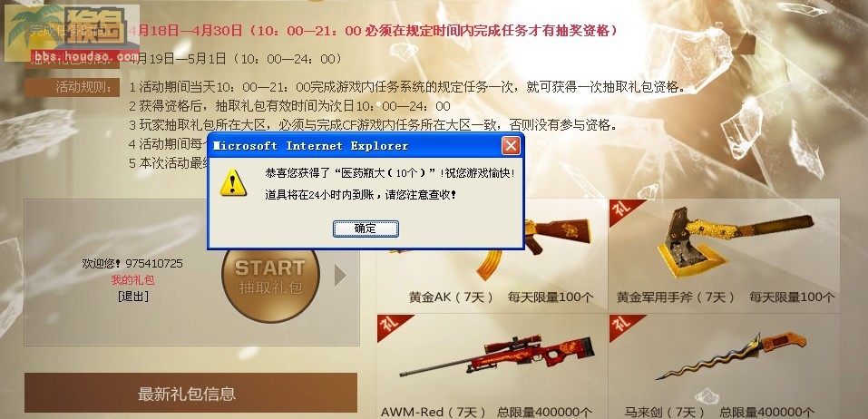Select the 马来剑 wavy sword image

coord(731,355)
